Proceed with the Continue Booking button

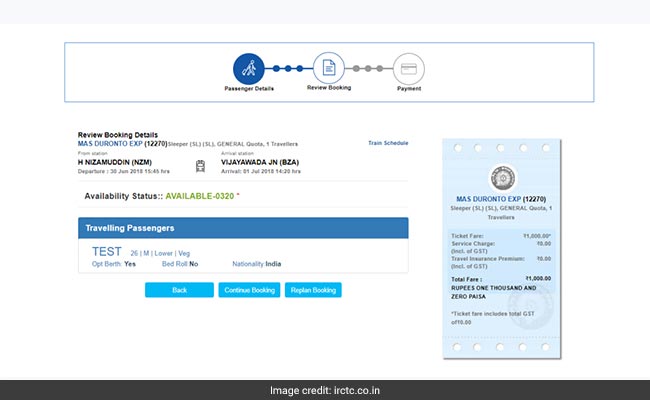pos(249,290)
